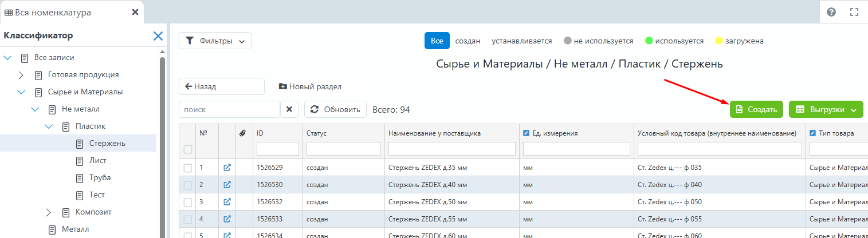Image resolution: width=868 pixels, height=238 pixels.
Task: Expand the Выгрузки dropdown menu
Action: point(826,109)
